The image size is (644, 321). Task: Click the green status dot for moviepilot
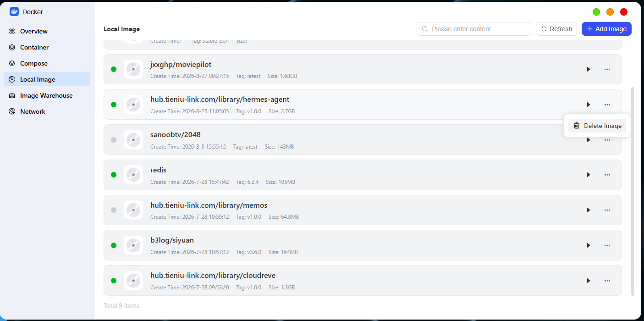[114, 69]
